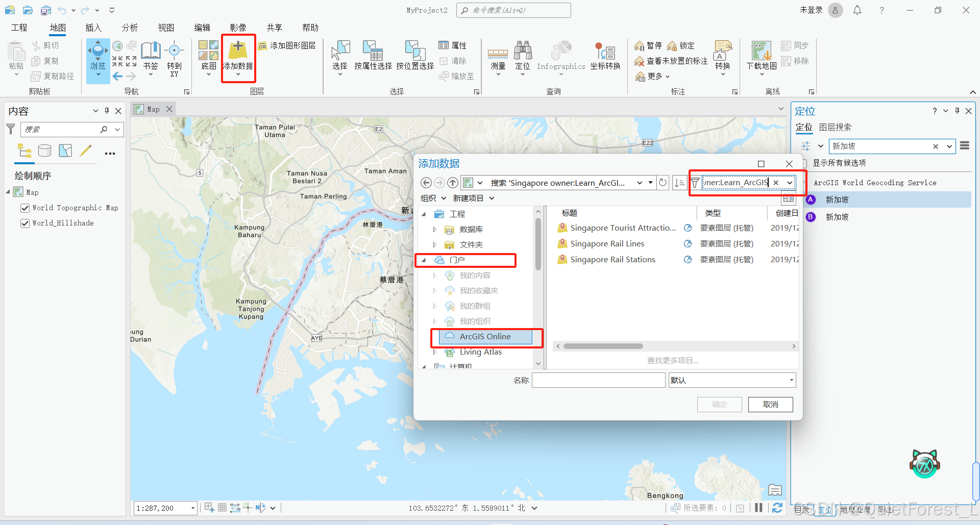Go up one level in Add Data dialog
Screen dimensions: 980x525
click(453, 183)
